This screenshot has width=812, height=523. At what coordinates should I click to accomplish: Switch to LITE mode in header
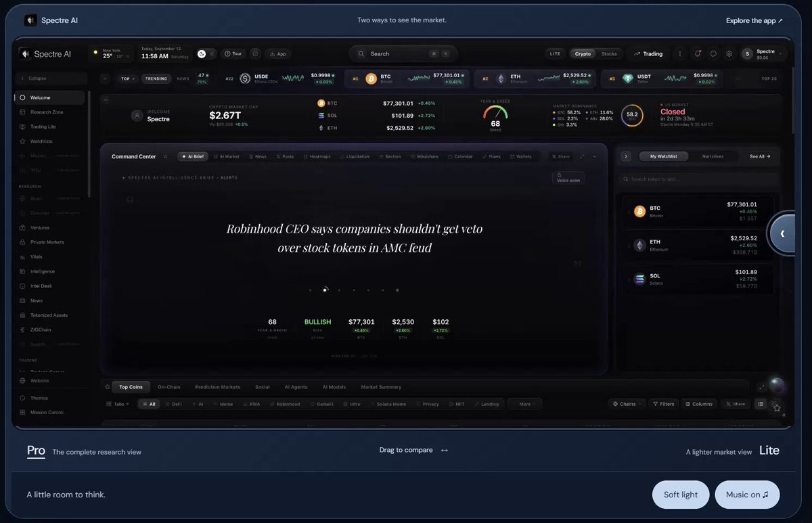click(x=555, y=54)
